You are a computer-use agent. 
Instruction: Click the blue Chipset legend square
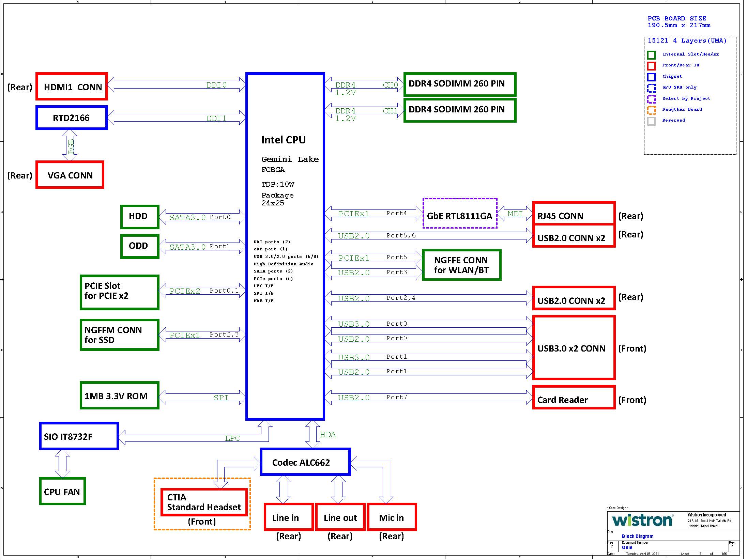tap(651, 77)
